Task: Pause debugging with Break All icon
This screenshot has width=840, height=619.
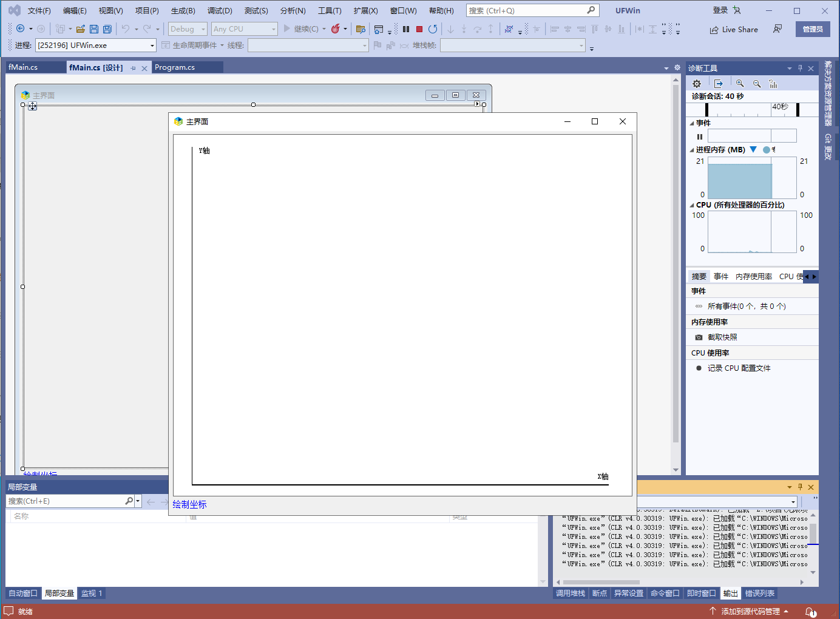Action: click(x=406, y=29)
